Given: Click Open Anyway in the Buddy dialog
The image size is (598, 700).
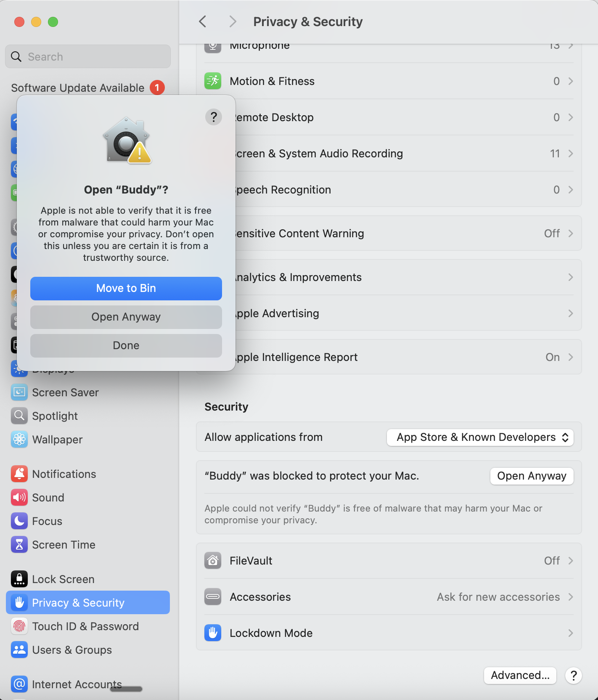Looking at the screenshot, I should tap(126, 317).
